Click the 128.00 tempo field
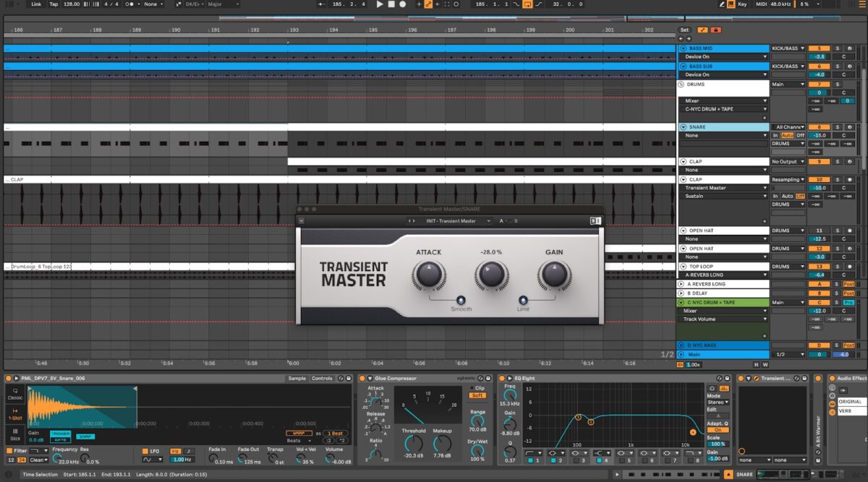The image size is (868, 482). (72, 4)
